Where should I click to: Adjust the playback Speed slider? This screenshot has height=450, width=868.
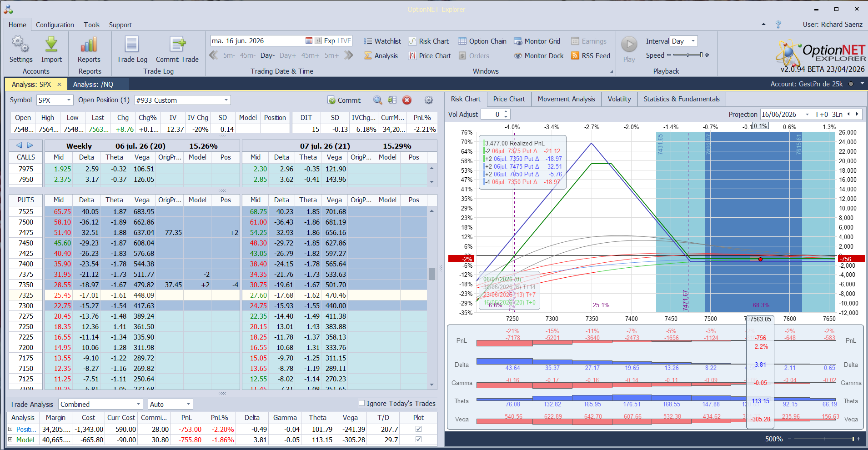tap(687, 55)
